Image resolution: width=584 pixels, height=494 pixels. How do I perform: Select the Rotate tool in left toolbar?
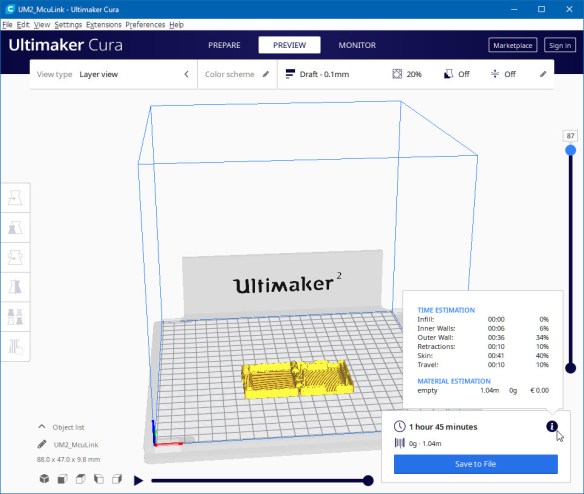[x=15, y=257]
